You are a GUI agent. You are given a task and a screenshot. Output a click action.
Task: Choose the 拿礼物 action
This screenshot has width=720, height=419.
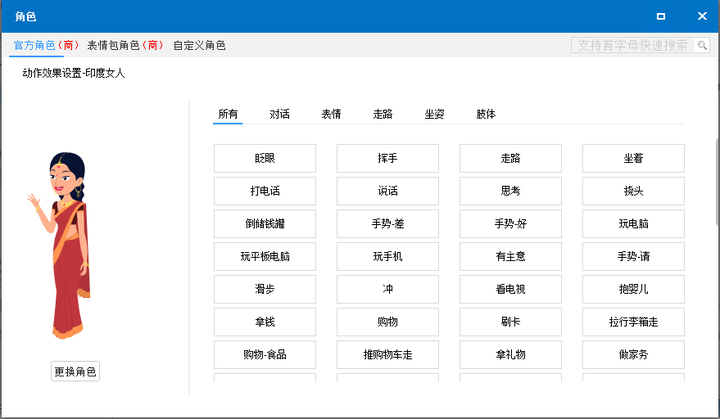[x=511, y=354]
